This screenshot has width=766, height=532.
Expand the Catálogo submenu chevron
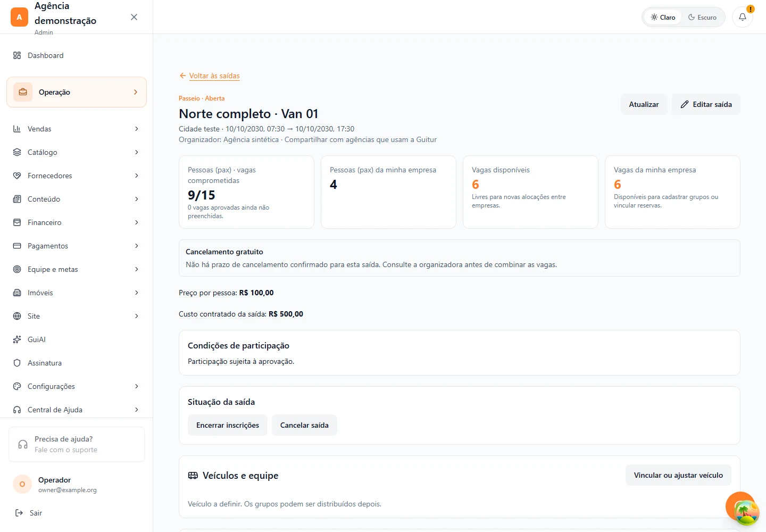coord(137,152)
